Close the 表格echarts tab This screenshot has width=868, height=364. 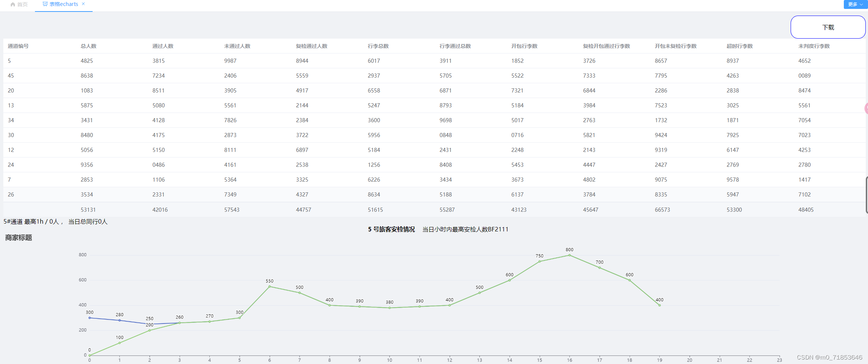[83, 4]
